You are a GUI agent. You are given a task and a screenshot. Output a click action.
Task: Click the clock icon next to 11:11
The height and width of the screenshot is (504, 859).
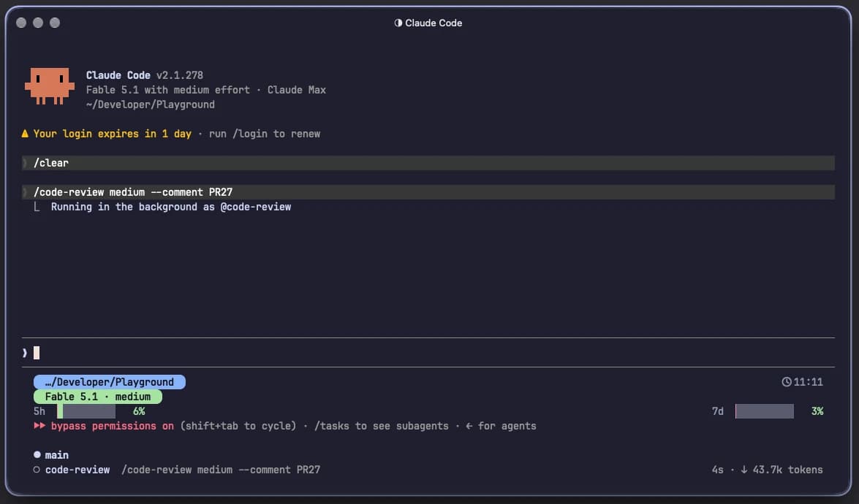click(786, 382)
